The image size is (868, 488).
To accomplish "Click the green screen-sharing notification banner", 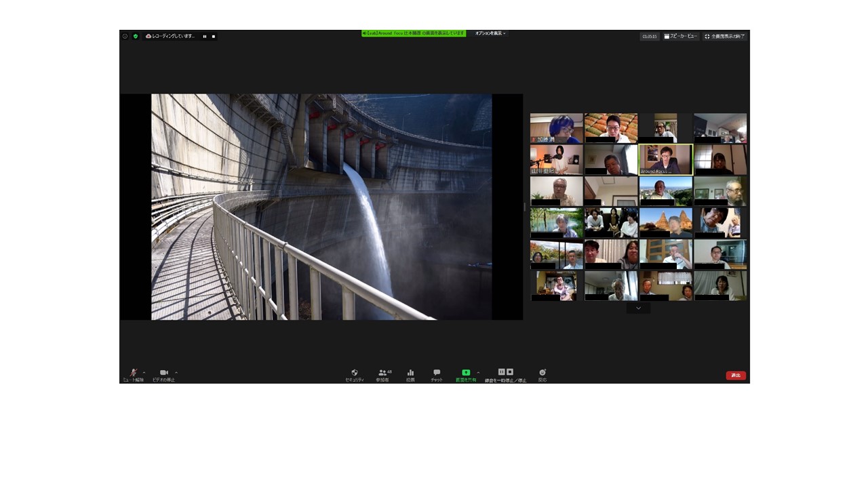I will pyautogui.click(x=414, y=33).
